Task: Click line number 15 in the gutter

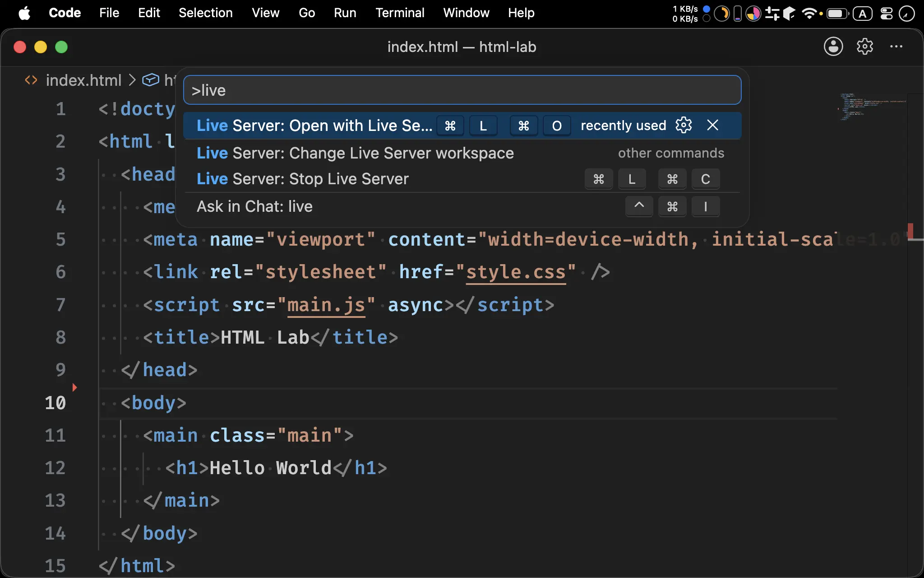Action: [x=55, y=566]
